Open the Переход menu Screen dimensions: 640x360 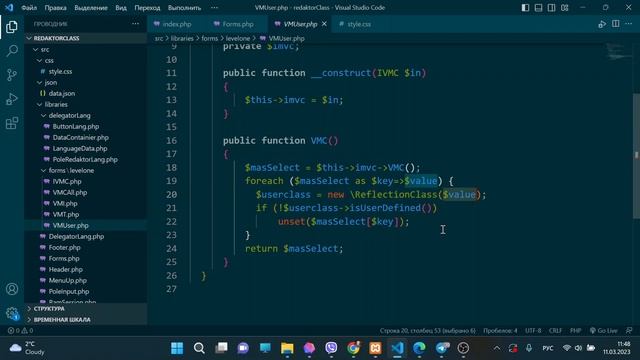click(x=147, y=8)
